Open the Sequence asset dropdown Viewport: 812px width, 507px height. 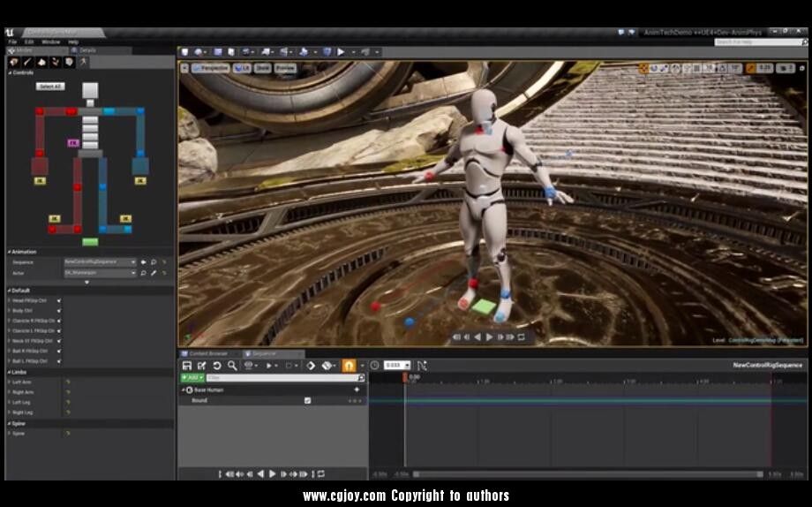pos(100,262)
